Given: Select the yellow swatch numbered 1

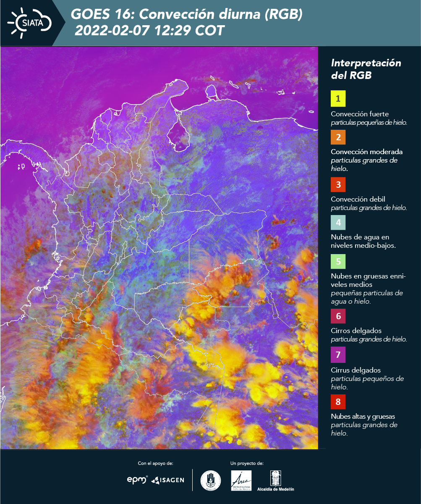Looking at the screenshot, I should 338,99.
